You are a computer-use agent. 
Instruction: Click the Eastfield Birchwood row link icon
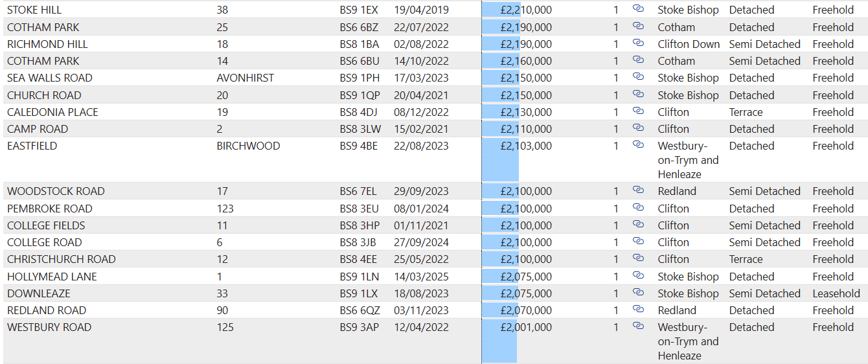pos(638,145)
